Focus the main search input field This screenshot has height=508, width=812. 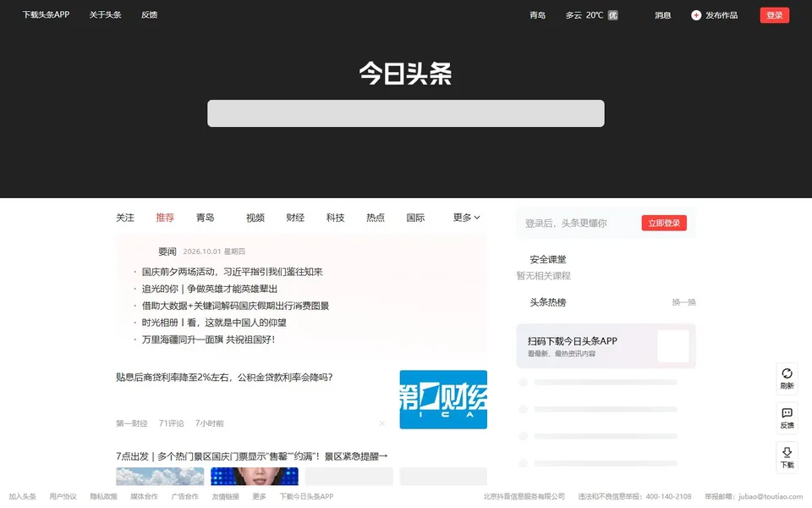[405, 113]
